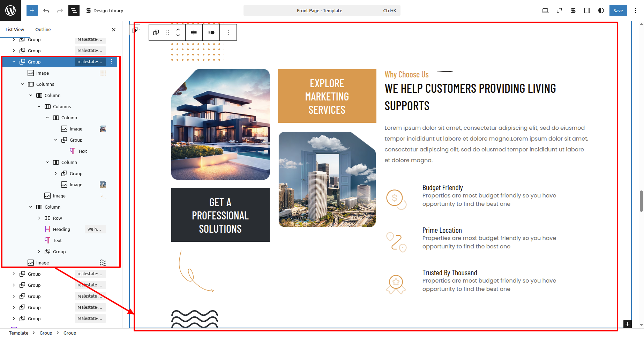Click the Undo arrow icon
Image resolution: width=644 pixels, height=337 pixels.
coord(46,10)
